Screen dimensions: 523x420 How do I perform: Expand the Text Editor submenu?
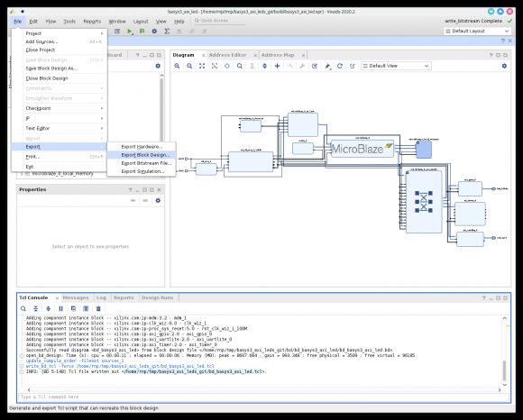point(64,128)
